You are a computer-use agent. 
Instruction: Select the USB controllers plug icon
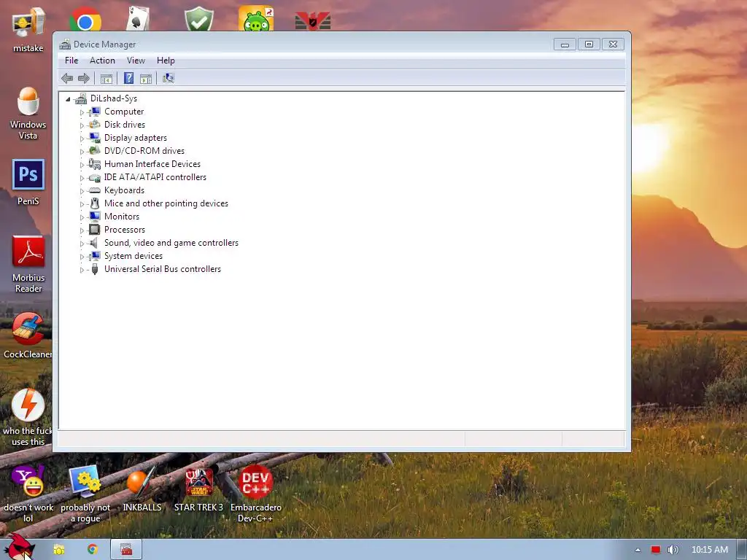pos(94,269)
